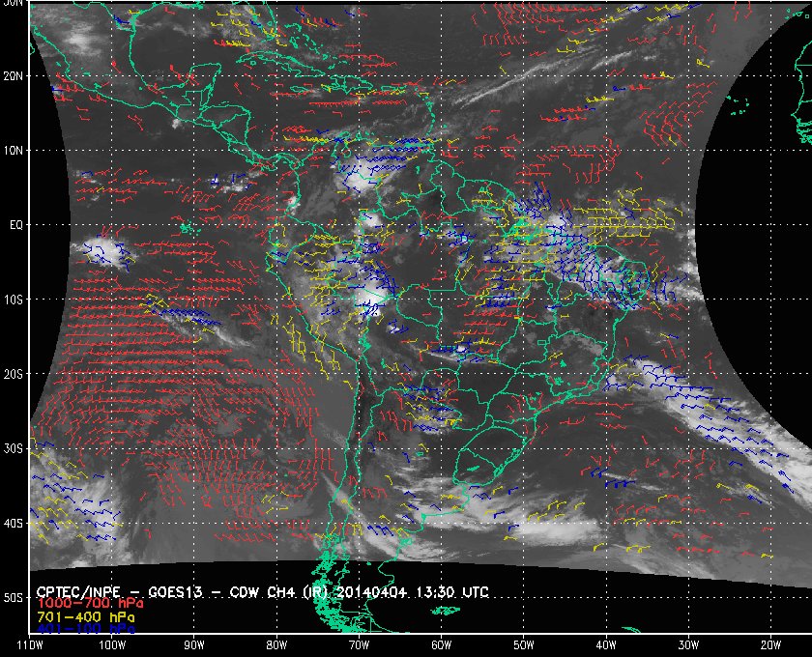Click the 40W longitude label
Image resolution: width=812 pixels, height=657 pixels.
pyautogui.click(x=606, y=645)
